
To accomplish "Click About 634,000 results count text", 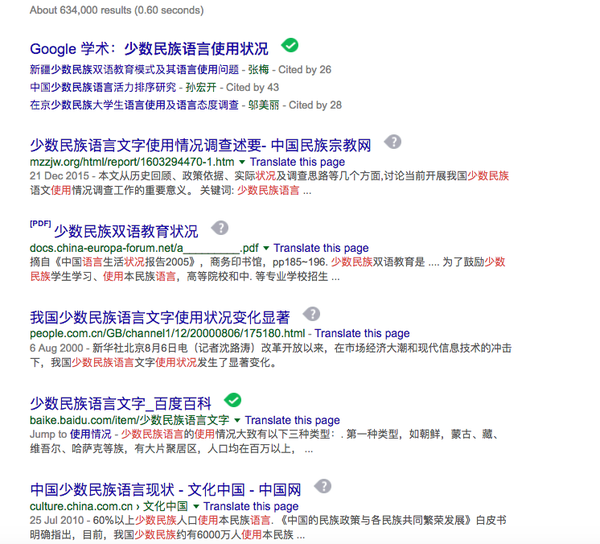I will click(117, 10).
